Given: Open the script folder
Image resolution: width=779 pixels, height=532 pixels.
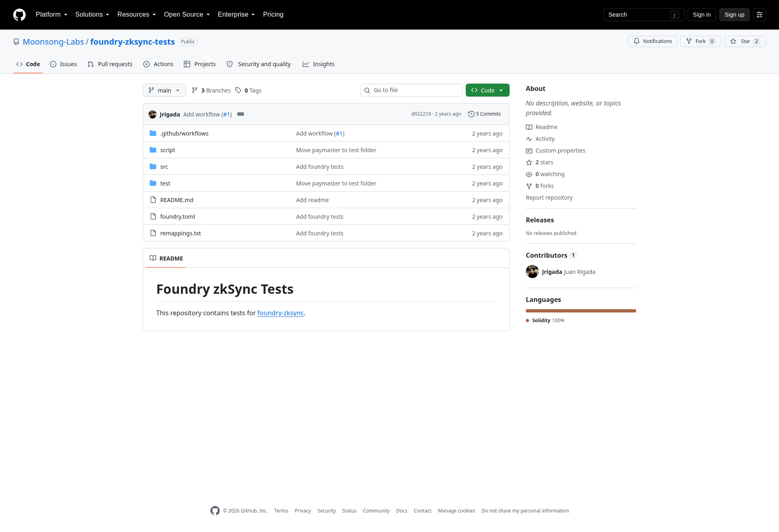Looking at the screenshot, I should tap(168, 150).
